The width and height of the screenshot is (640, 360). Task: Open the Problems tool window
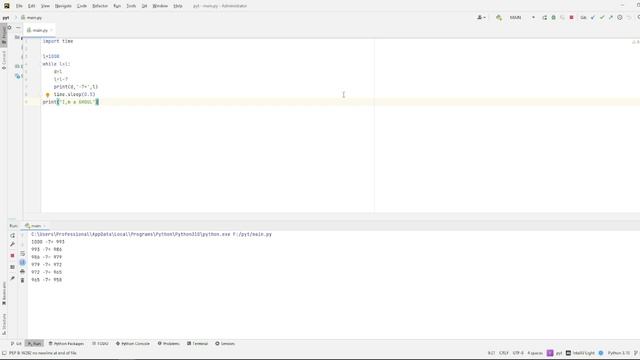pyautogui.click(x=169, y=344)
